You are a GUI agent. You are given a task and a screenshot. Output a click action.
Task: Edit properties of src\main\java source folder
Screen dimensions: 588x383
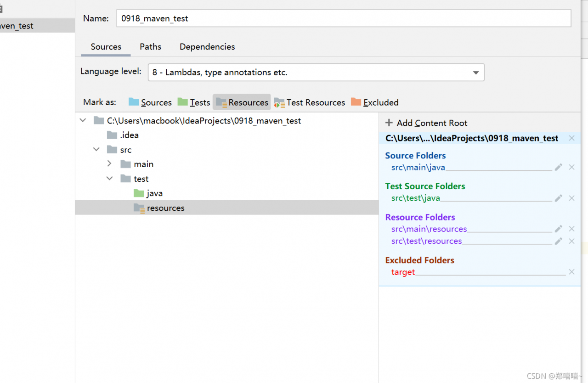click(558, 167)
